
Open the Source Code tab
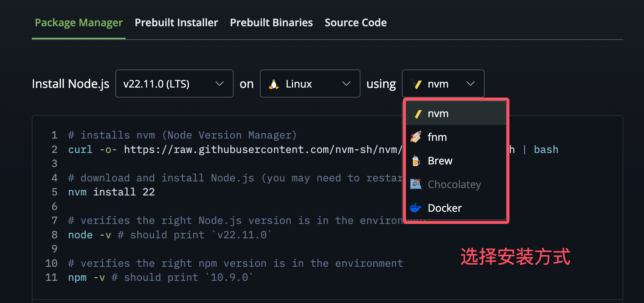(356, 23)
